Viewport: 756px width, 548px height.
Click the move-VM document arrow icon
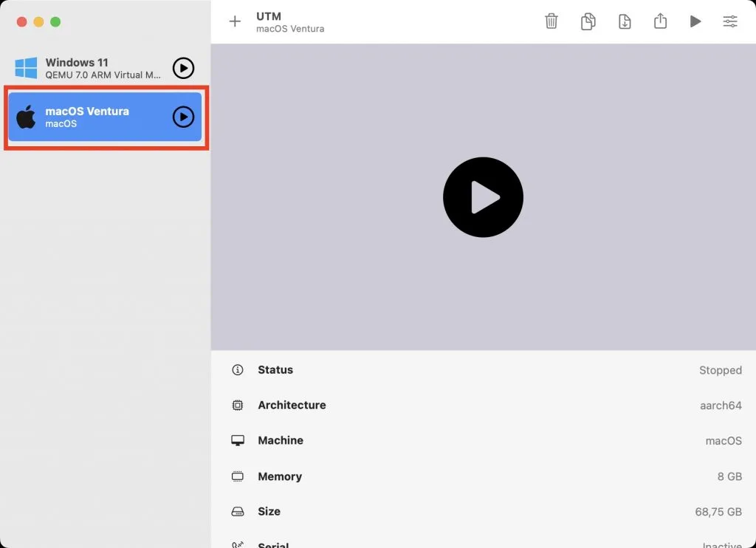click(x=625, y=21)
